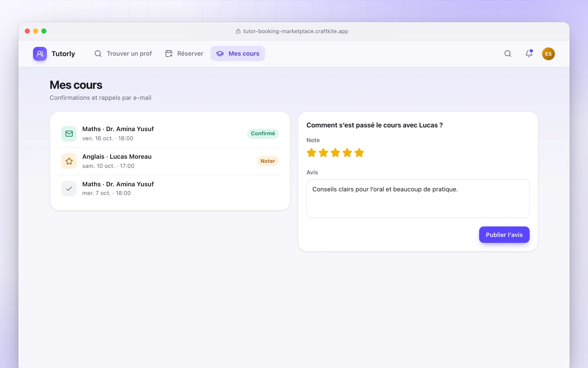
Task: Select the Anglais · Lucas Moreau course title
Action: (x=117, y=156)
